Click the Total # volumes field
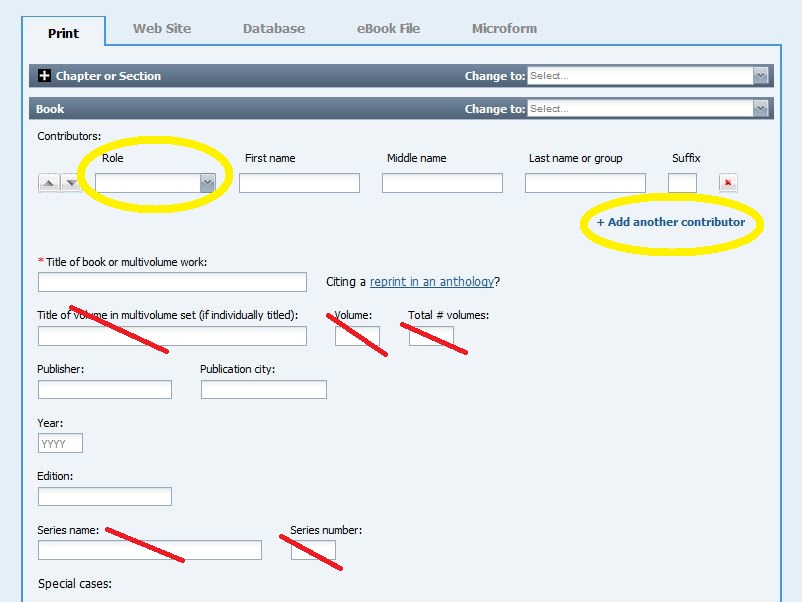 (x=431, y=337)
